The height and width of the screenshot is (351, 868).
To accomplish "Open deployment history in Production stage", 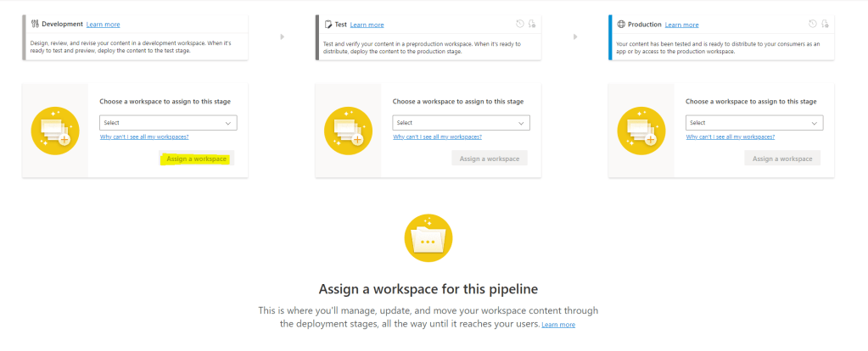I will (812, 25).
